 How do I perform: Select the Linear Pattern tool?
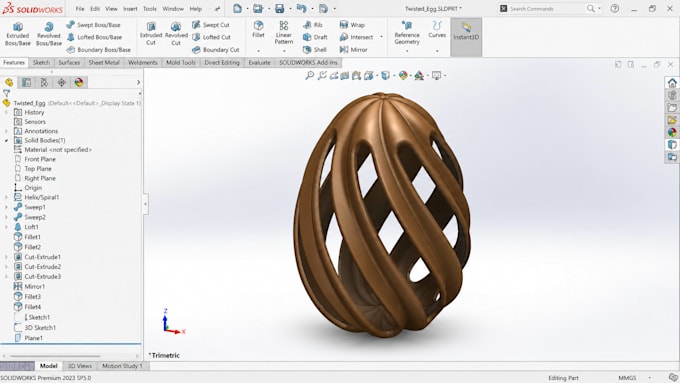coord(284,33)
